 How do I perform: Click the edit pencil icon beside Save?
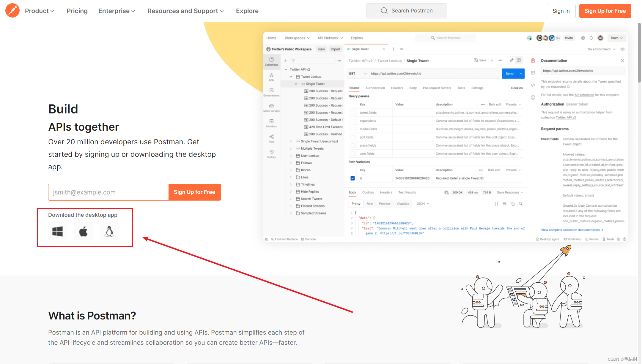click(511, 60)
